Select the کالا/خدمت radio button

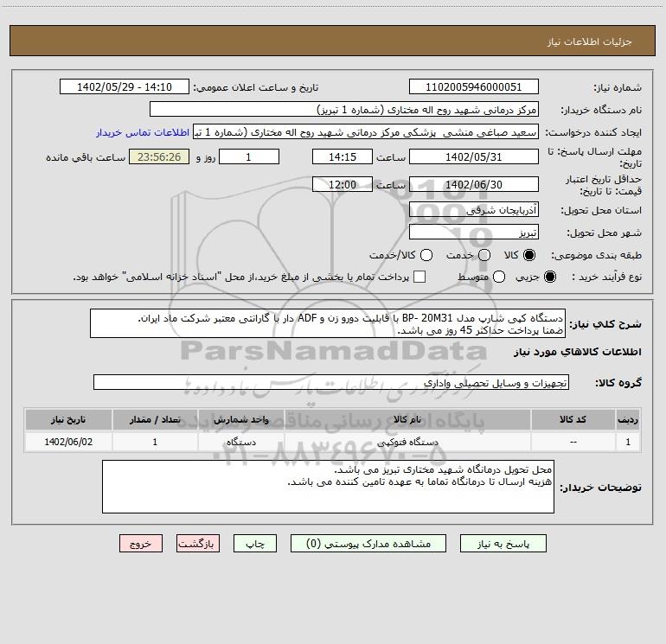pyautogui.click(x=426, y=255)
